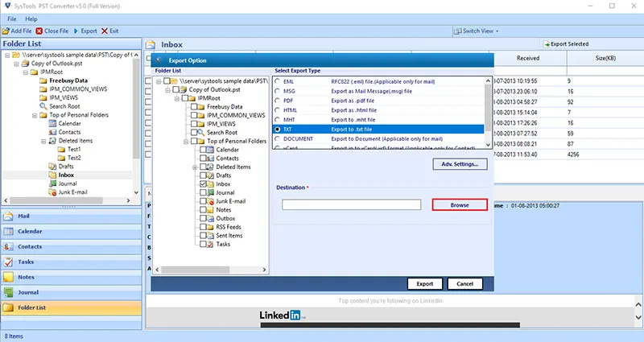
Task: Check the Drafts checkbox in Export Option tree
Action: tap(203, 175)
